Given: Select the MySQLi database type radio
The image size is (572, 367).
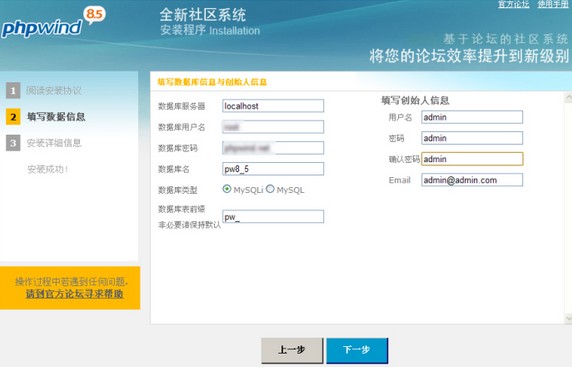Looking at the screenshot, I should tap(227, 189).
